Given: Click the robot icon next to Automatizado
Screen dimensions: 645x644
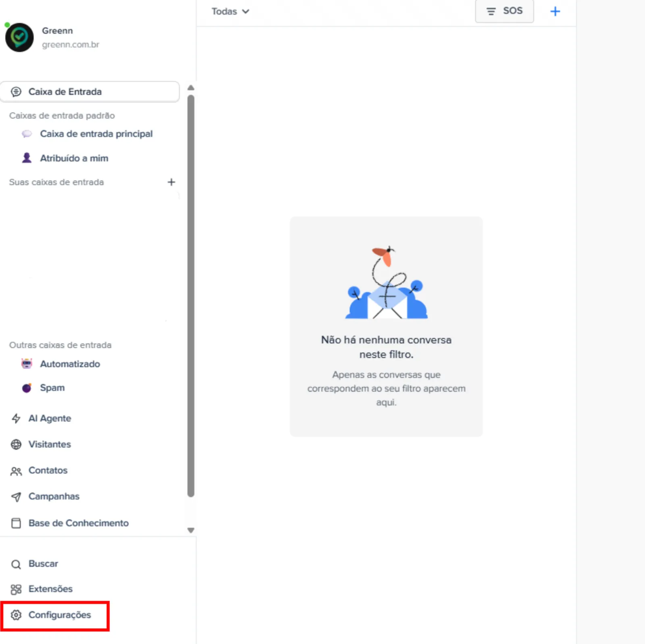Looking at the screenshot, I should (x=27, y=364).
